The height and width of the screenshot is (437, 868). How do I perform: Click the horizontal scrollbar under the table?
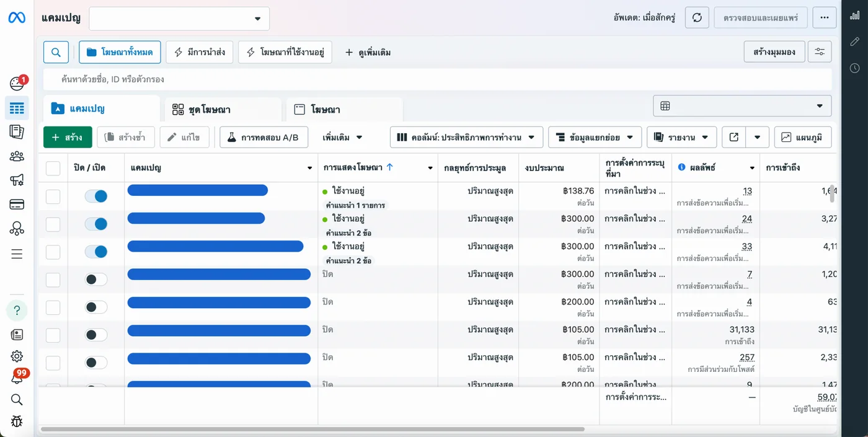[312, 429]
